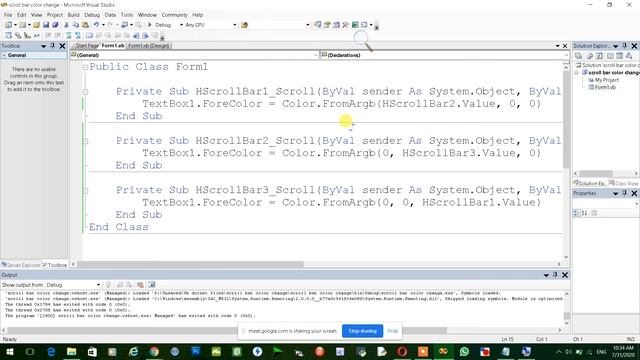Open Toolbox panel window position dropdown arrow

tap(44, 46)
